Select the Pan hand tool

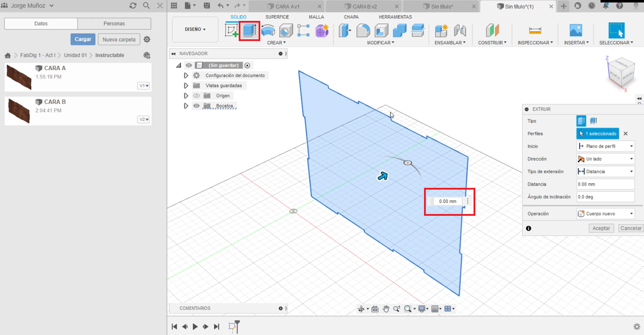point(386,309)
